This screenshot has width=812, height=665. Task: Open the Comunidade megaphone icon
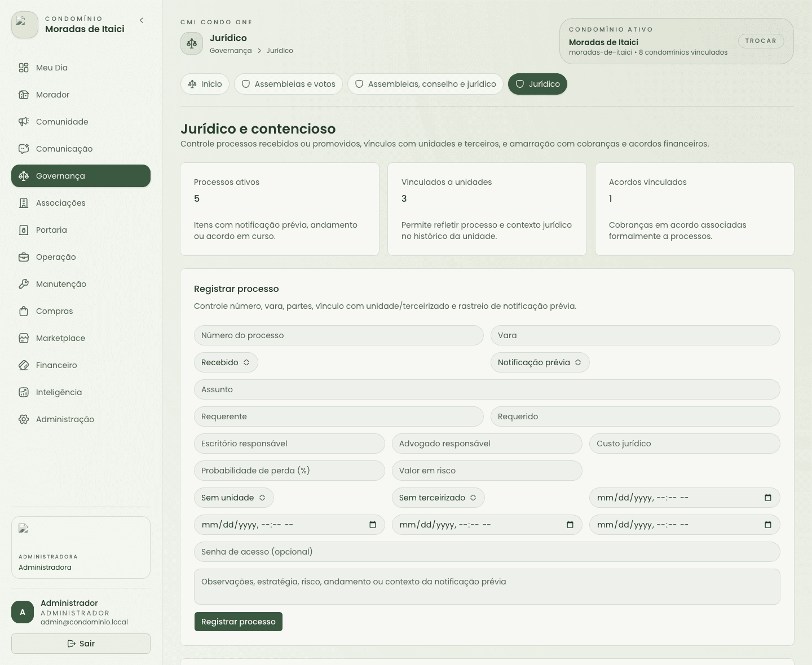coord(24,122)
